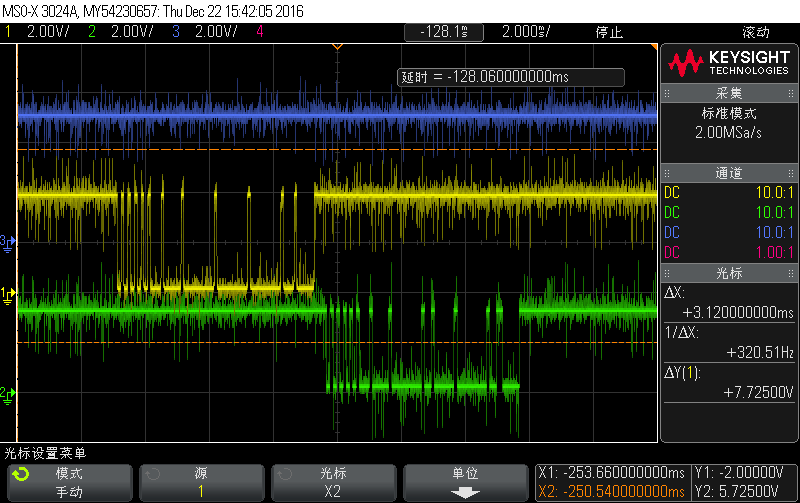This screenshot has height=503, width=800.
Task: Click the orange vertical X cursor line at left
Action: click(17, 243)
